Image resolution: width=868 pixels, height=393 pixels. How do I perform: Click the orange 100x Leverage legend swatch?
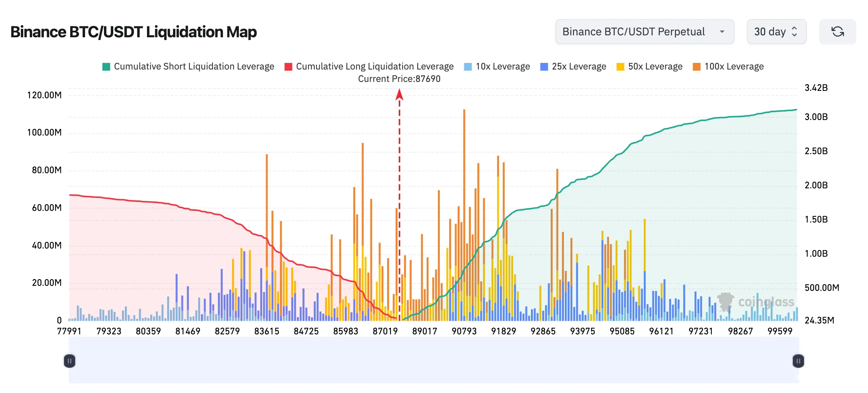tap(696, 66)
